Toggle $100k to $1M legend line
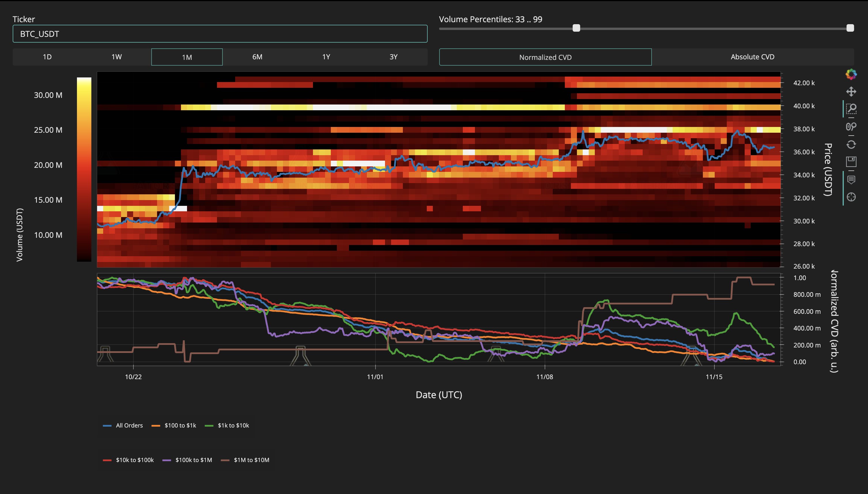This screenshot has height=494, width=868. (187, 460)
